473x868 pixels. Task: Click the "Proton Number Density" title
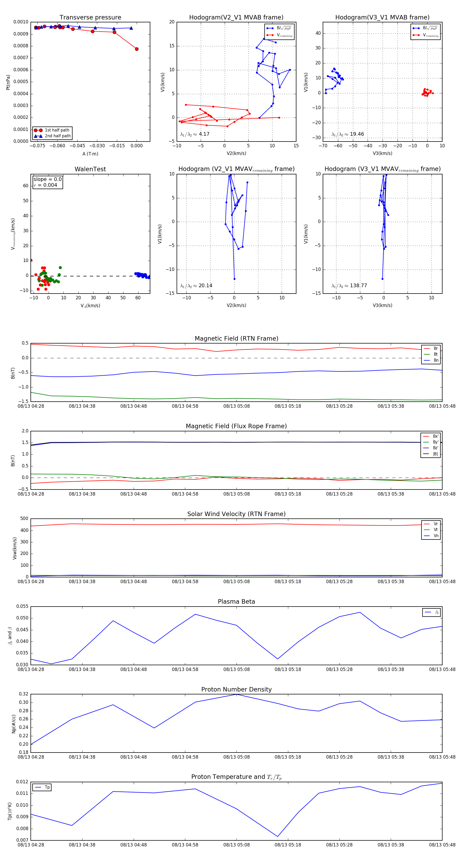pyautogui.click(x=236, y=689)
